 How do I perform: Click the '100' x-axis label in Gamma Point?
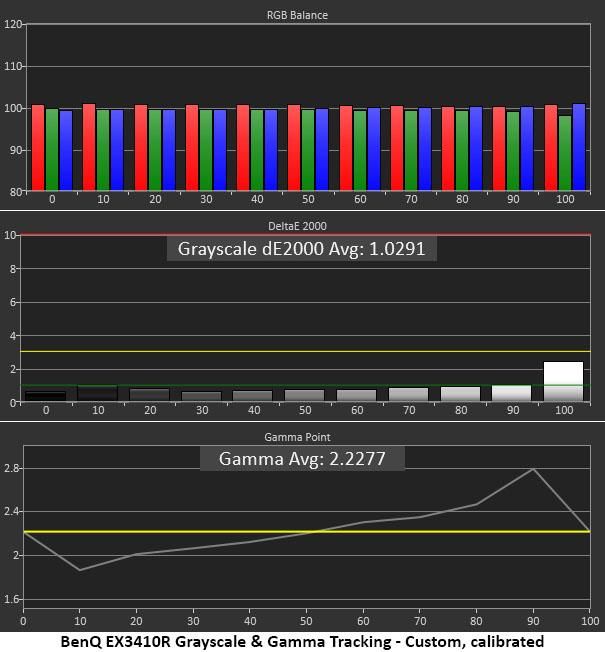point(590,621)
